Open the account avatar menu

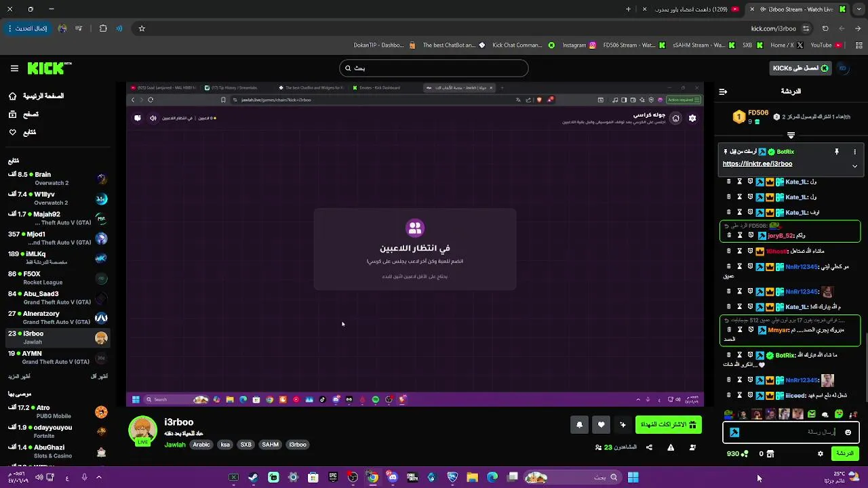click(843, 68)
